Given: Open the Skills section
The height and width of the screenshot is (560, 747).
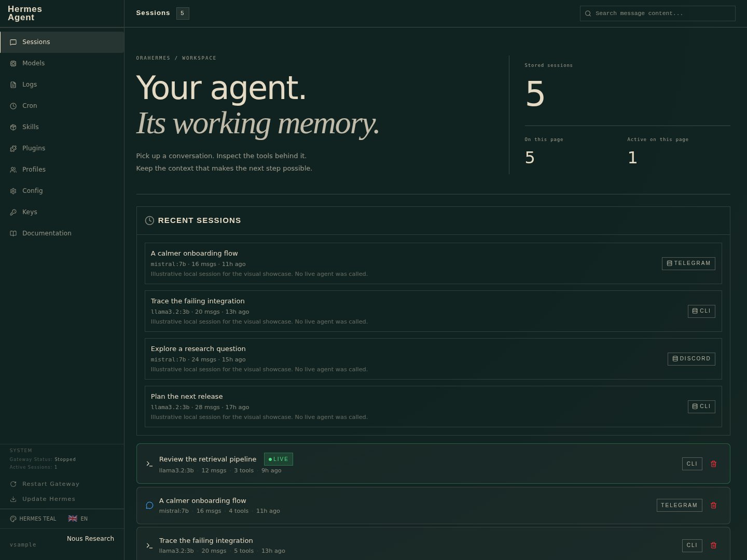Looking at the screenshot, I should click(62, 127).
